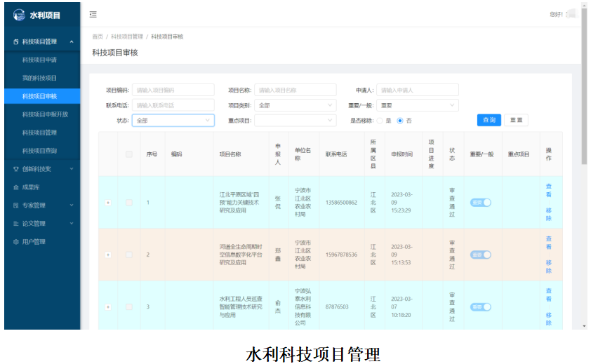This screenshot has height=364, width=598.
Task: Open the 项目类别 dropdown
Action: 295,105
